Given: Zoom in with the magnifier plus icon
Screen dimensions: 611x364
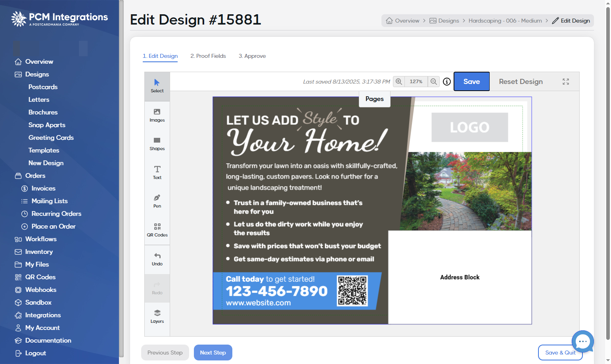Looking at the screenshot, I should coord(399,82).
